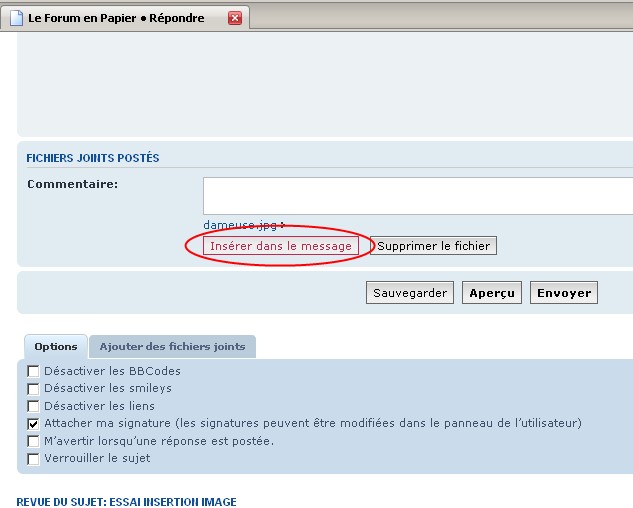Viewport: 633px width, 508px height.
Task: Click the page icon on the browser tab
Action: tap(15, 18)
